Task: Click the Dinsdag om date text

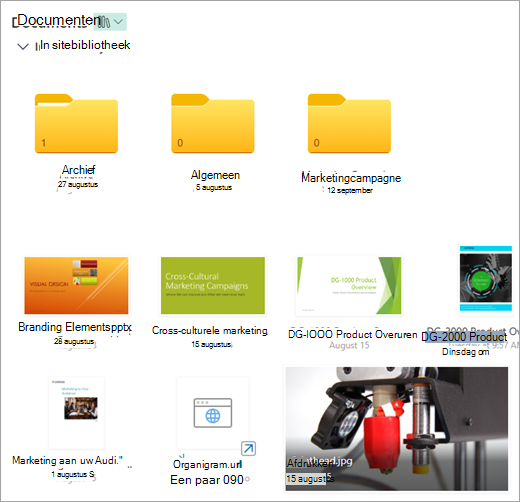Action: (x=465, y=352)
